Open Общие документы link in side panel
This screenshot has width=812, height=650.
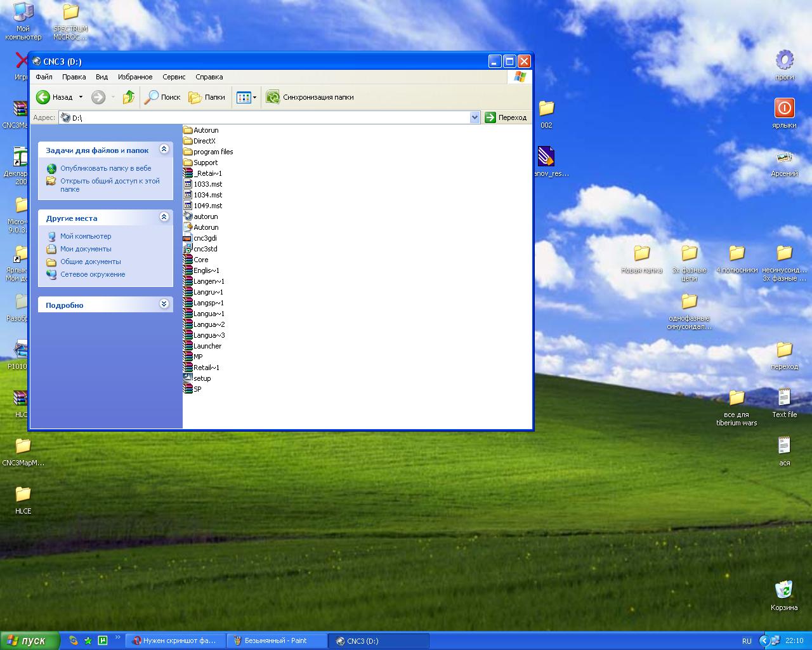[x=91, y=262]
